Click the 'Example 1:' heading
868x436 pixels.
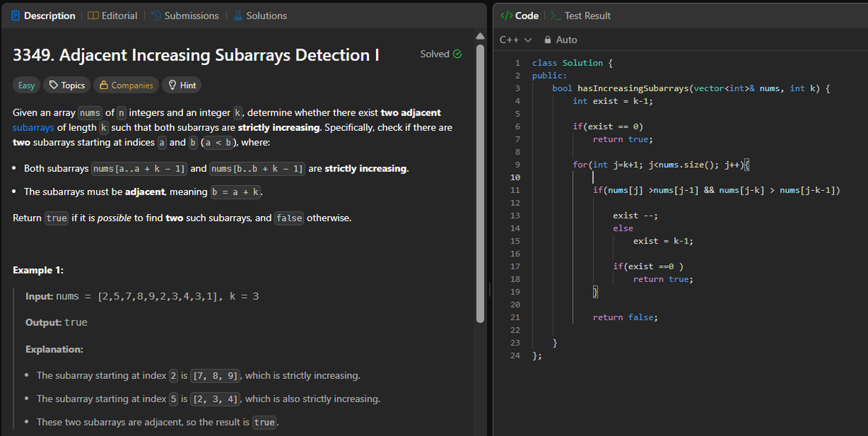(38, 270)
